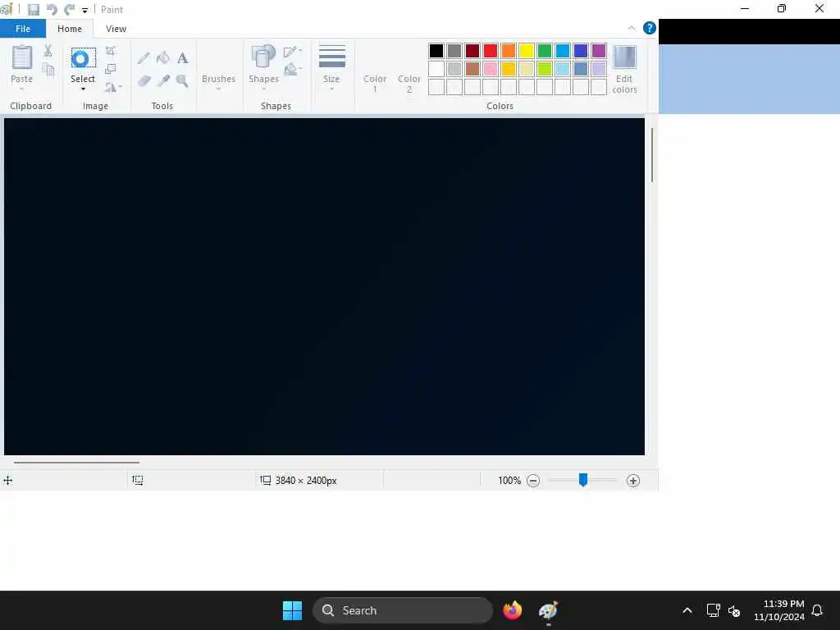Click the Redo arrow in title bar
The width and height of the screenshot is (840, 630).
69,10
